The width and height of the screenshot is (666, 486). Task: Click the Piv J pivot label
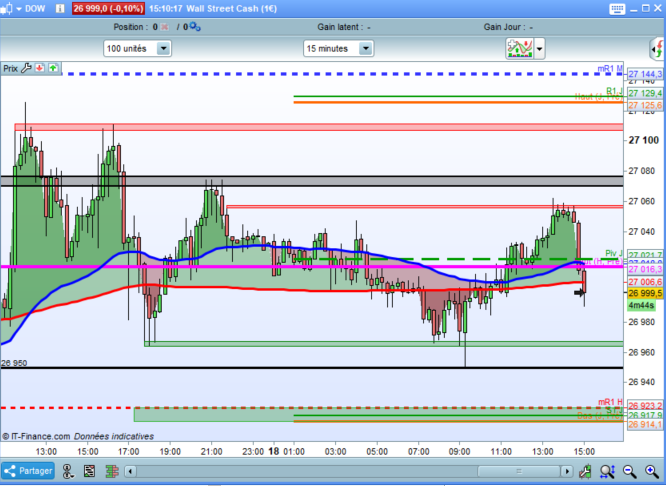pos(614,254)
